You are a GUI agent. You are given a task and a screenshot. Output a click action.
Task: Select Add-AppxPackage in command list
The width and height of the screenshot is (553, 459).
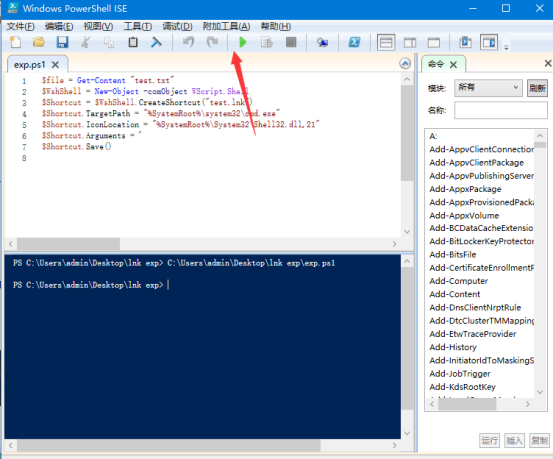click(465, 189)
